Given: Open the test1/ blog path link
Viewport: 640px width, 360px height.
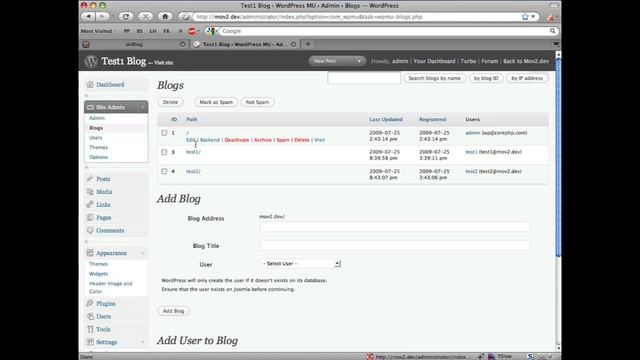Looking at the screenshot, I should 193,152.
